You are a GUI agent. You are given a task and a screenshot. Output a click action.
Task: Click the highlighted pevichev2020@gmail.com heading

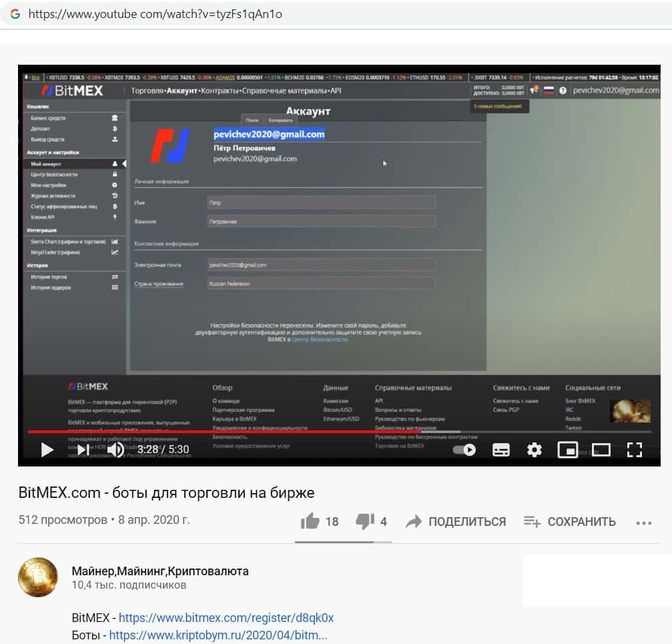(x=269, y=134)
